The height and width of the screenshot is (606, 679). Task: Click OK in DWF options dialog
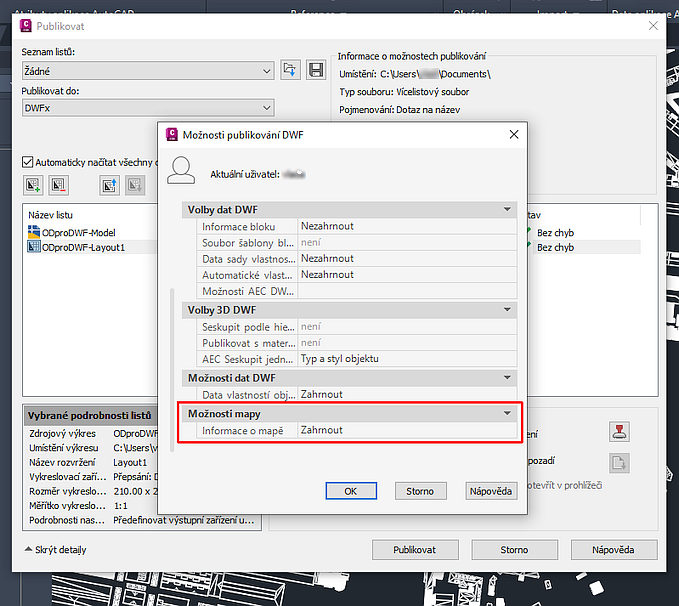click(350, 491)
